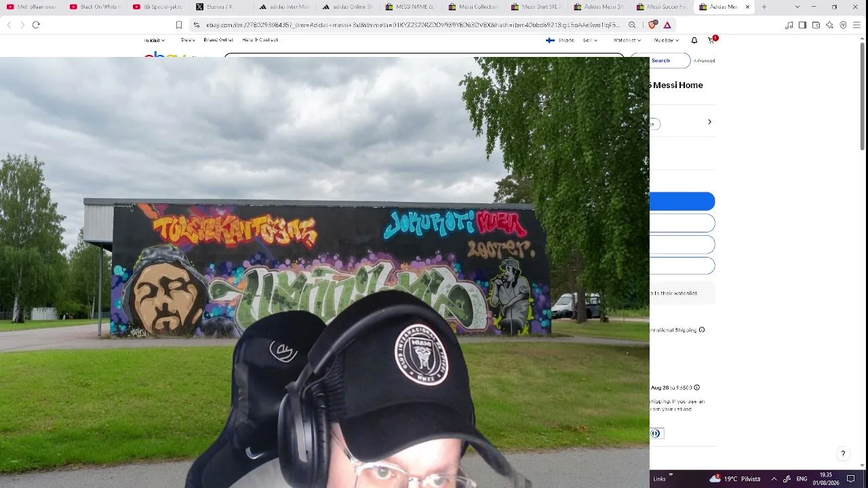Toggle the browser sidebar panel
Image resolution: width=868 pixels, height=488 pixels.
[802, 25]
